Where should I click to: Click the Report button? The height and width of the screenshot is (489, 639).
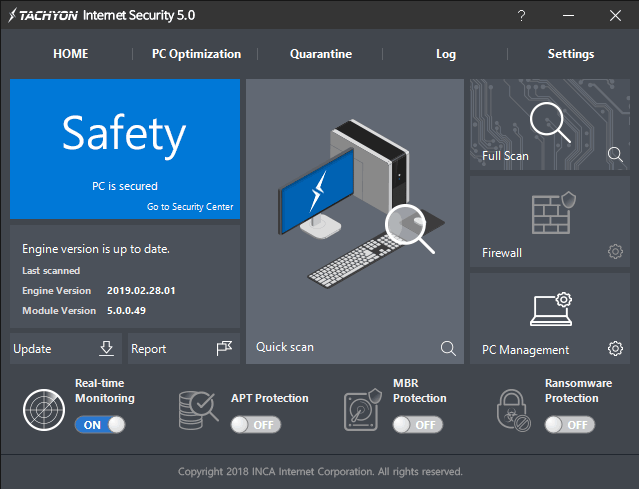click(184, 349)
